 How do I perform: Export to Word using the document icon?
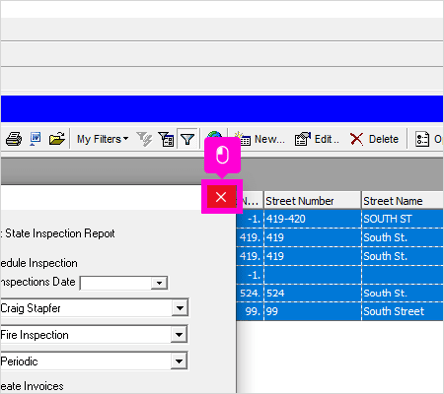tap(35, 139)
